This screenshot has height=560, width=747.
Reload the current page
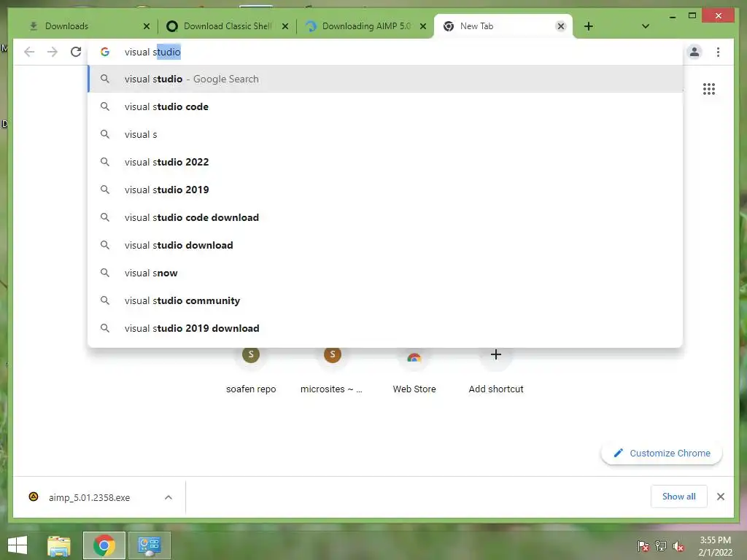pyautogui.click(x=76, y=52)
